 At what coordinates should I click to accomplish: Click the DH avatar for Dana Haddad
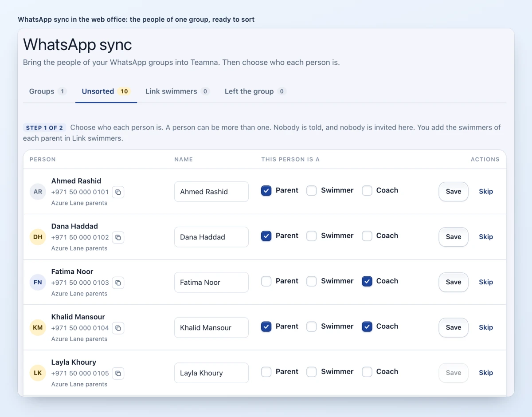(x=38, y=237)
